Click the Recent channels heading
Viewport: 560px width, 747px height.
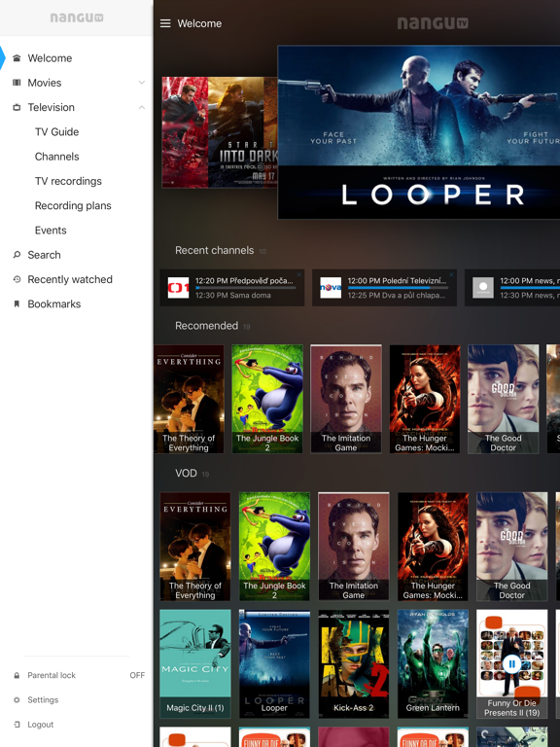pos(214,251)
